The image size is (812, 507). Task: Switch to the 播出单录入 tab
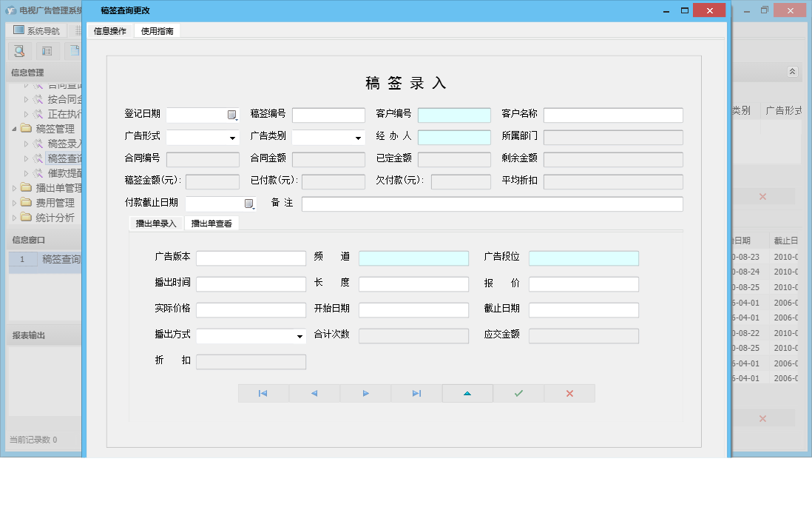click(156, 224)
